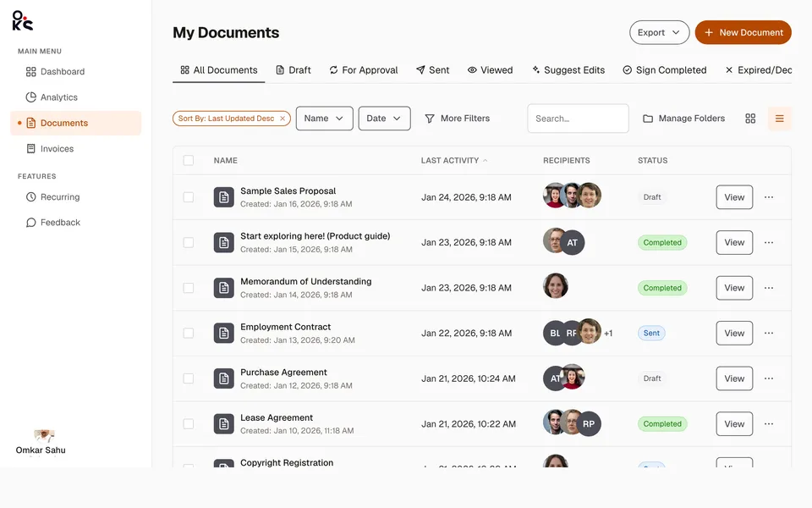This screenshot has height=508, width=812.
Task: Click the BL recipient avatar on Employment Contract
Action: [x=553, y=333]
